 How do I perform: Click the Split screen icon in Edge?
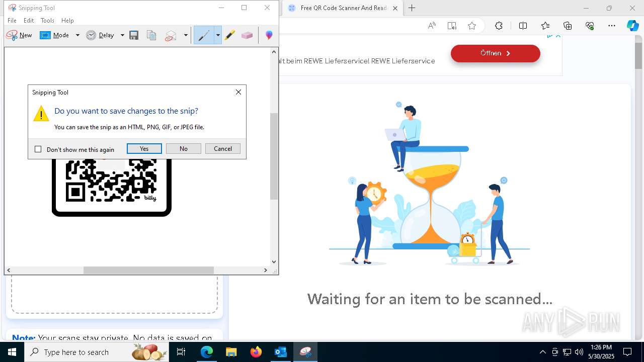point(523,26)
